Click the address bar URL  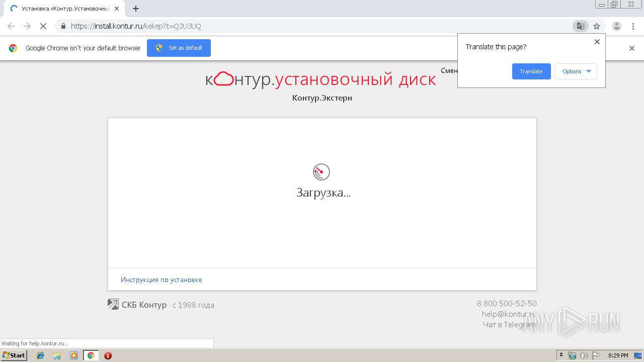[x=136, y=26]
